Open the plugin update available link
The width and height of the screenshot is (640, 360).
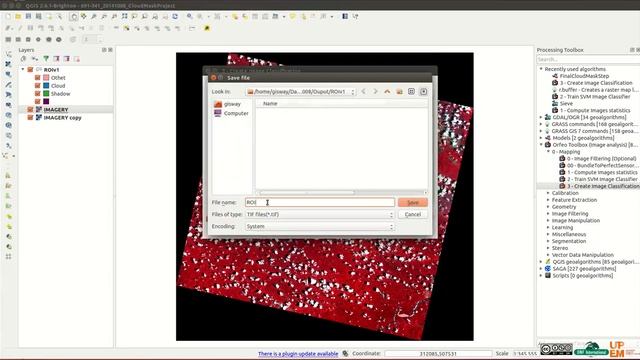[298, 354]
